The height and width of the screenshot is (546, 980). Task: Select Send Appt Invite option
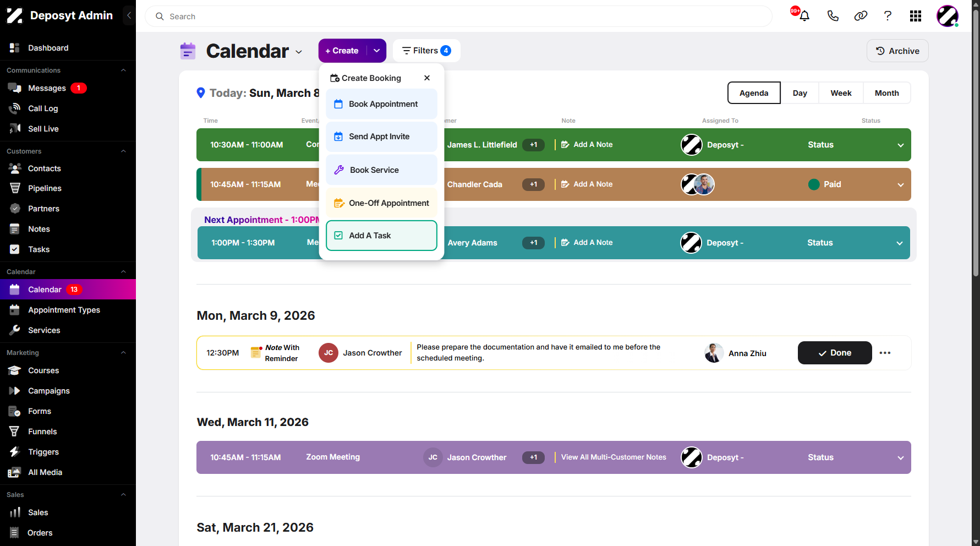point(381,136)
